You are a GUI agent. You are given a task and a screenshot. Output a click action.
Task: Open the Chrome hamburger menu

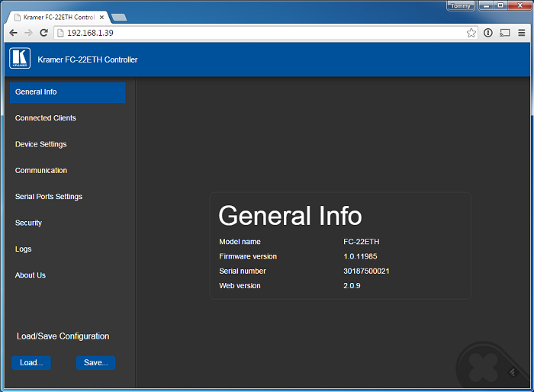point(521,33)
